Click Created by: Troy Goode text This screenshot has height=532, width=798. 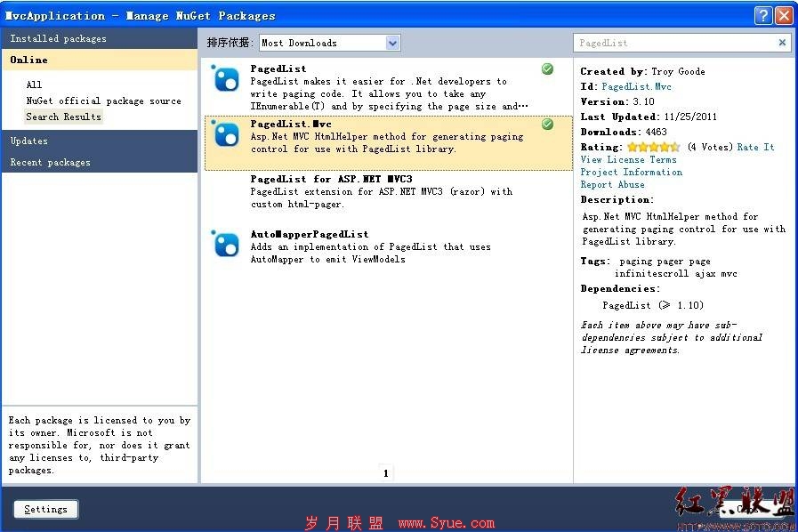click(x=643, y=71)
